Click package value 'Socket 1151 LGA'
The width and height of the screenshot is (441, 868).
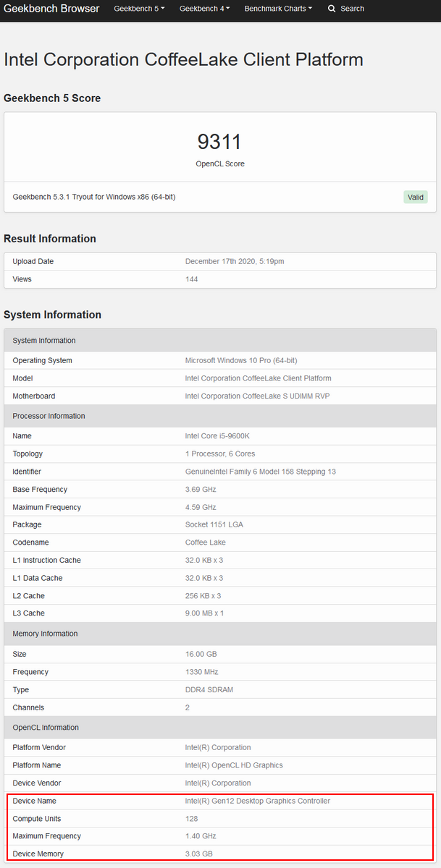click(x=214, y=524)
